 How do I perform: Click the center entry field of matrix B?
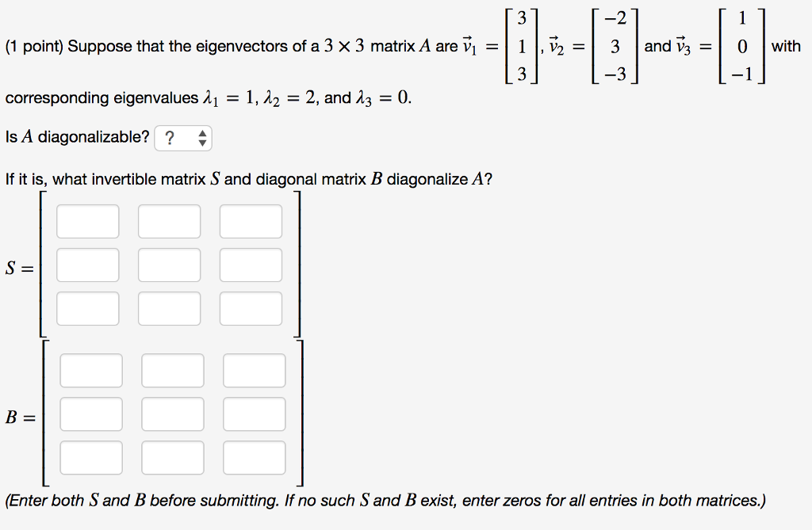pyautogui.click(x=173, y=414)
